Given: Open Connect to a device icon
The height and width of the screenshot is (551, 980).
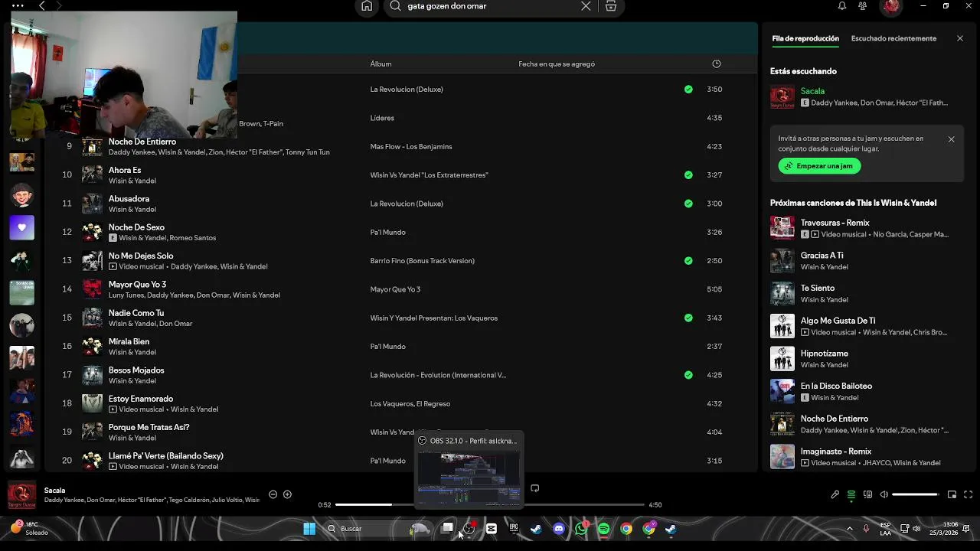Looking at the screenshot, I should coord(867,494).
